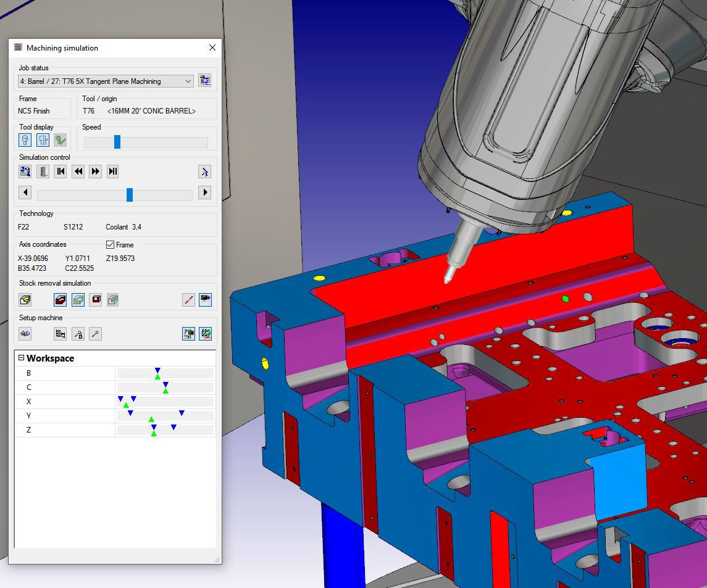Select the Y axis row in Workspace
The image size is (707, 588).
click(115, 416)
